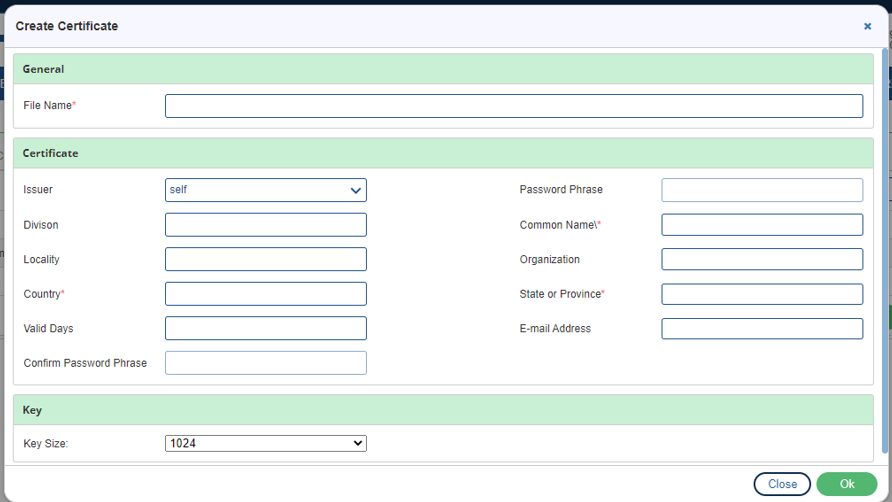Viewport: 892px width, 502px height.
Task: Focus the Common Name field
Action: (x=762, y=225)
